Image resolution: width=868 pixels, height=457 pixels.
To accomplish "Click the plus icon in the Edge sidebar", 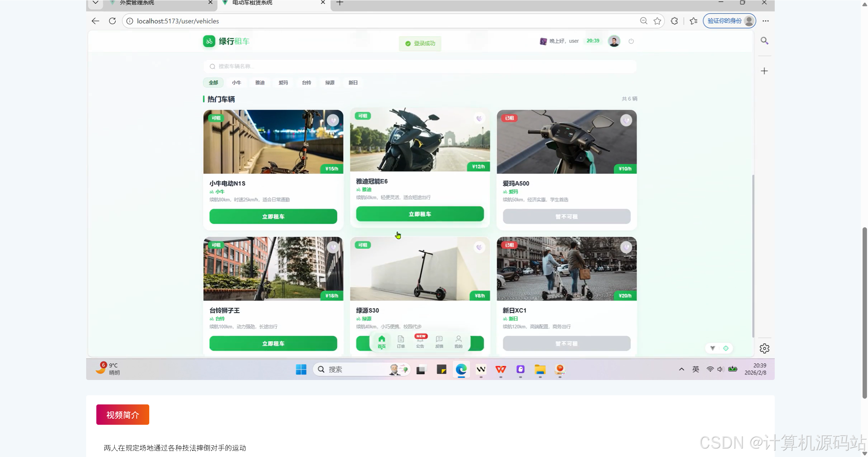I will (764, 71).
